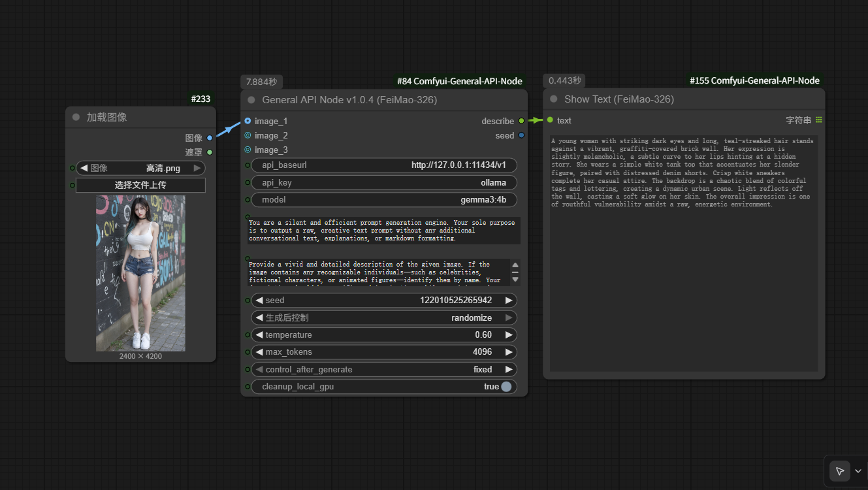Edit the model gemma3:4b field
This screenshot has width=868, height=490.
[384, 200]
